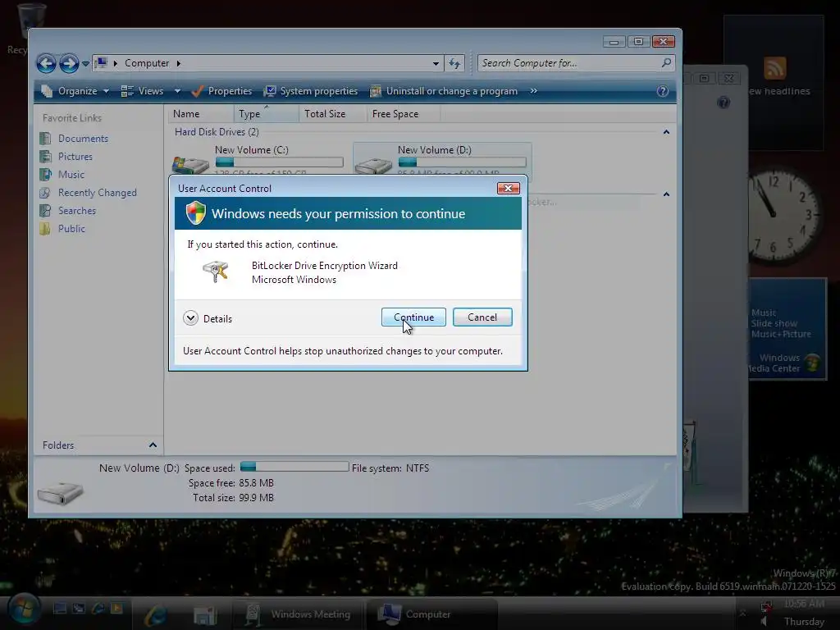Image resolution: width=840 pixels, height=630 pixels.
Task: Show more toolbar commands chevron
Action: pos(533,91)
